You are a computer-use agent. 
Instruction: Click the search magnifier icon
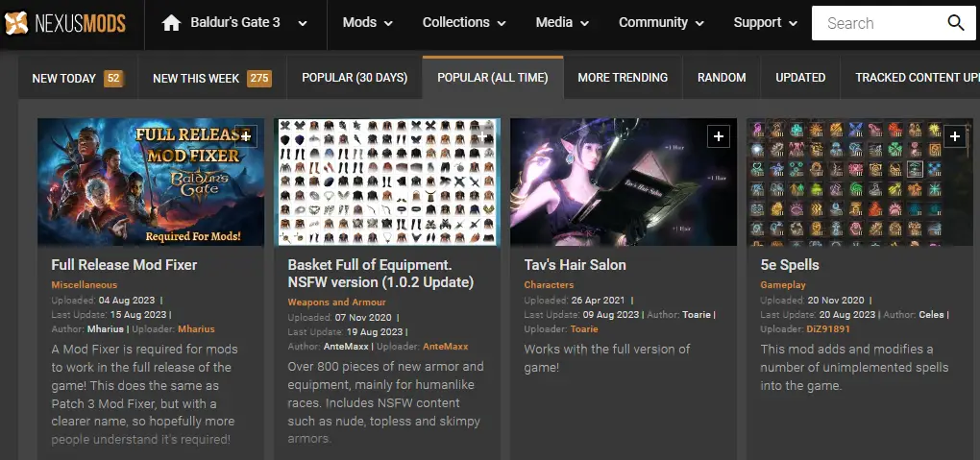tap(956, 23)
